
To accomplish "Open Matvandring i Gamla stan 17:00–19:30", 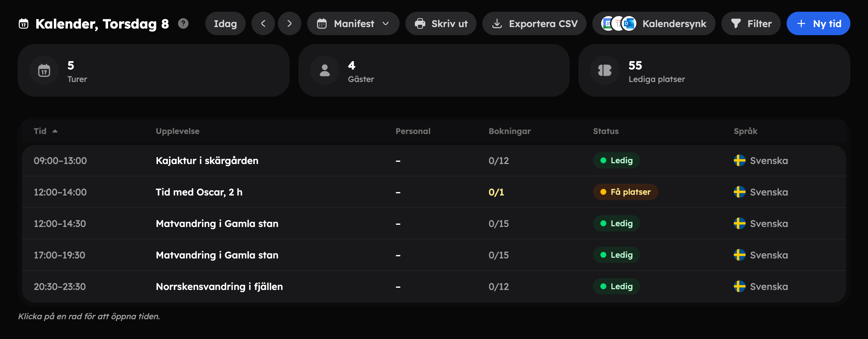I will point(434,255).
